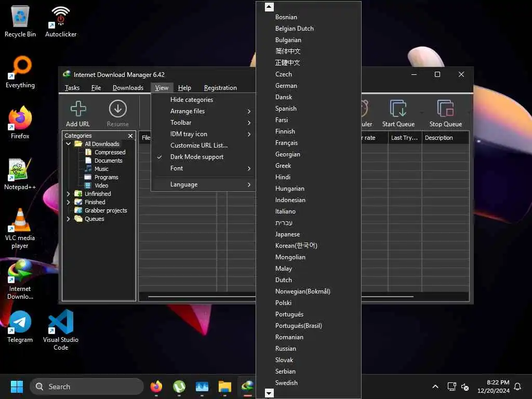
Task: Choose Customize URL List option
Action: click(203, 145)
